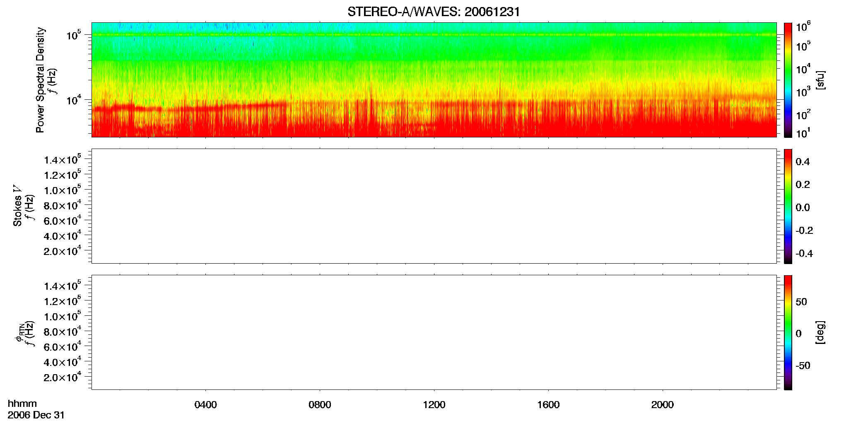This screenshot has width=868, height=447.
Task: Click the 1.4×10^5 tick in Stokes V panel
Action: coord(63,159)
